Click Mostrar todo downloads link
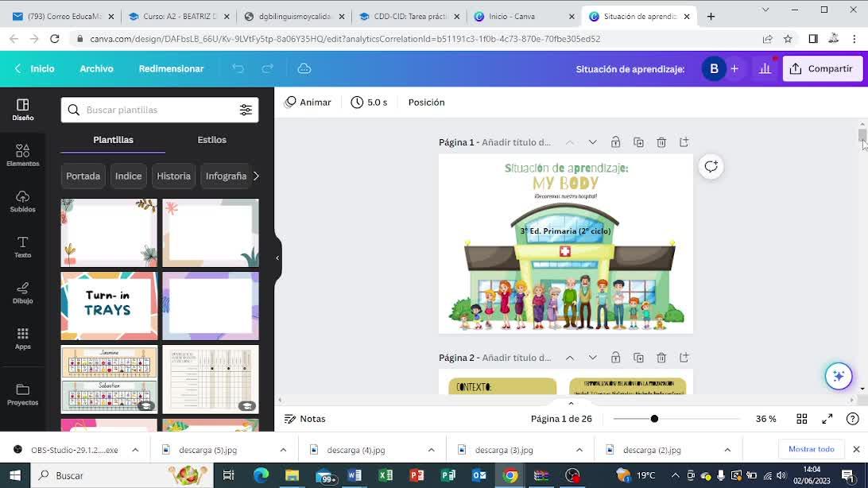 pos(811,449)
